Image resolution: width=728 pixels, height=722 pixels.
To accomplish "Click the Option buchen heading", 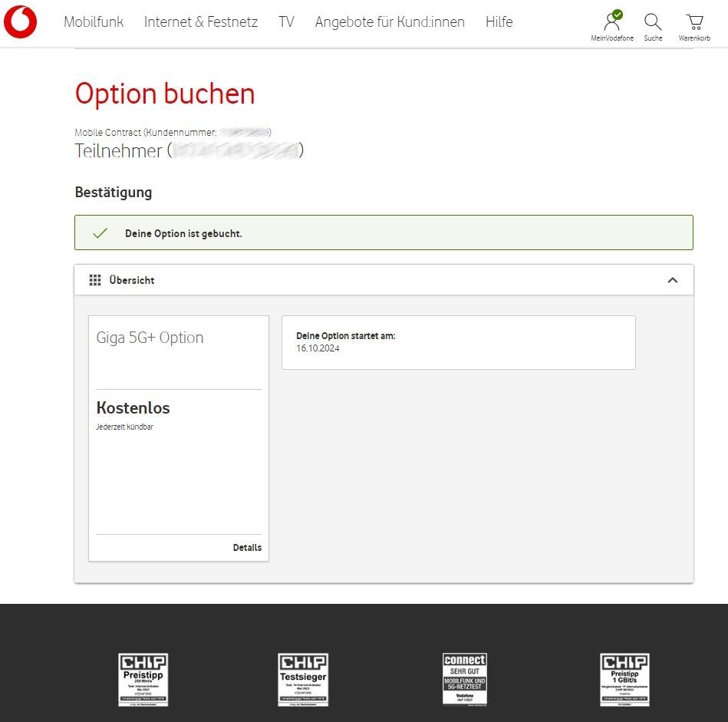I will (x=165, y=94).
